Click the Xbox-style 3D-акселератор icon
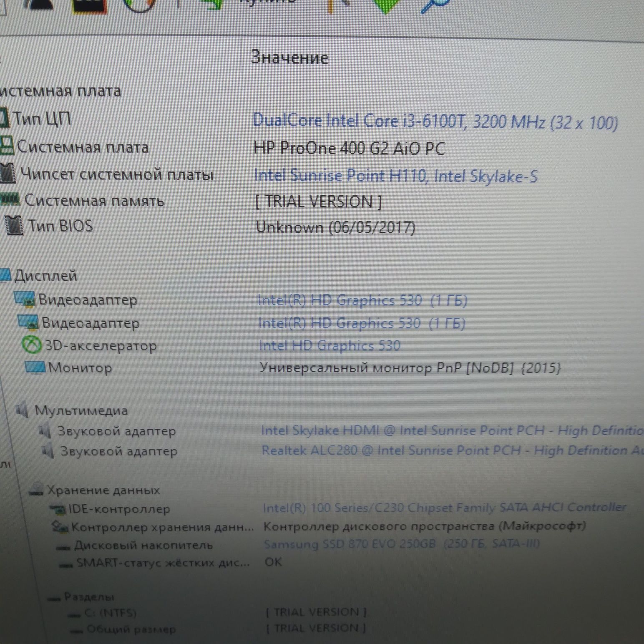Image resolution: width=644 pixels, height=644 pixels. point(32,345)
